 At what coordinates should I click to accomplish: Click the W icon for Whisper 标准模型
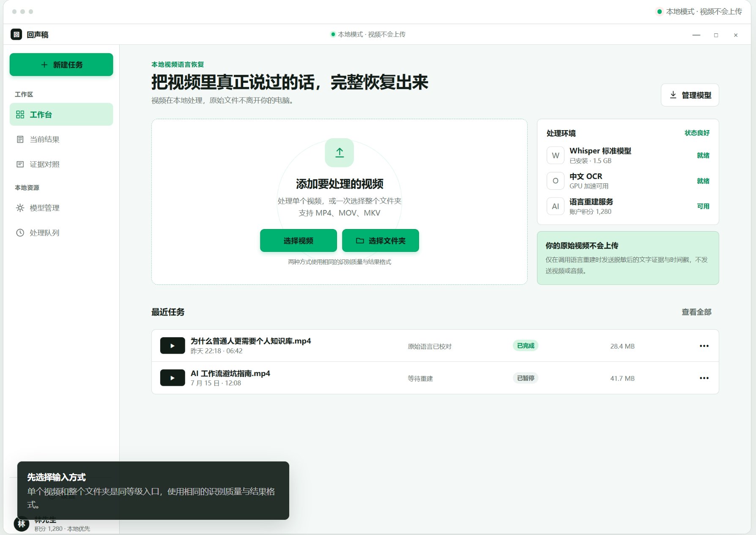click(556, 156)
